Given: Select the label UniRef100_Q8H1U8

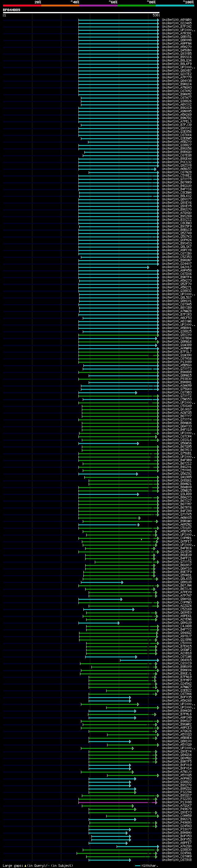Looking at the screenshot, I should pos(177,582).
